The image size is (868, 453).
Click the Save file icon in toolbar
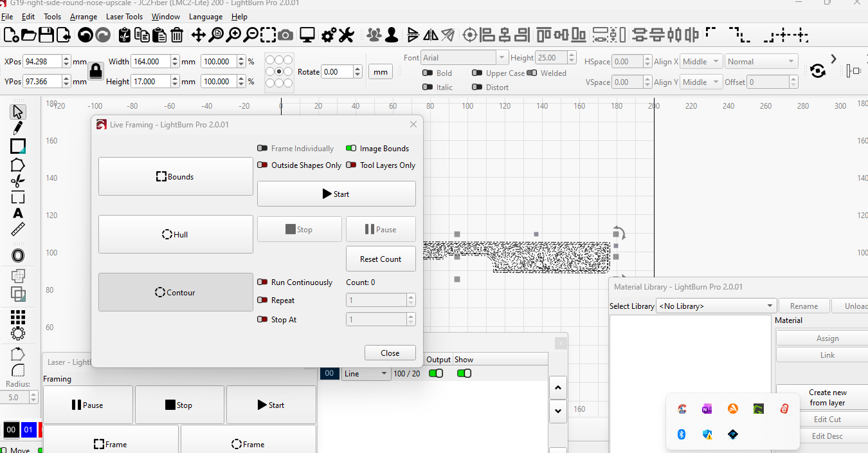click(46, 35)
